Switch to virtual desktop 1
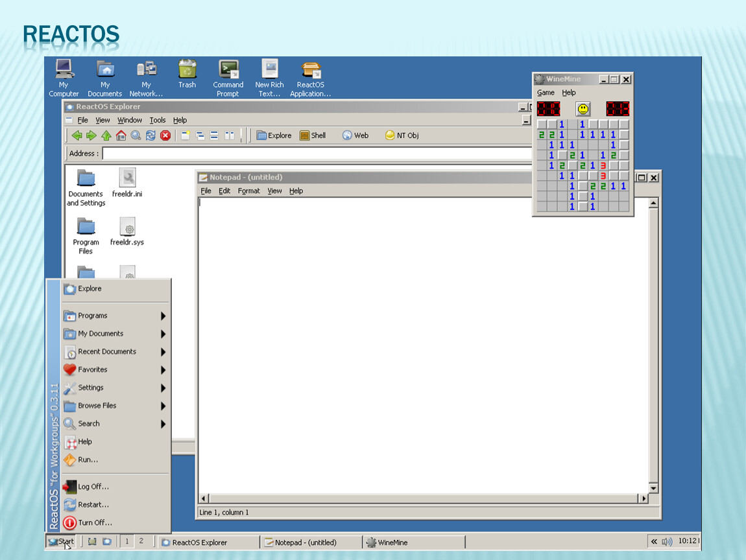 pyautogui.click(x=127, y=541)
